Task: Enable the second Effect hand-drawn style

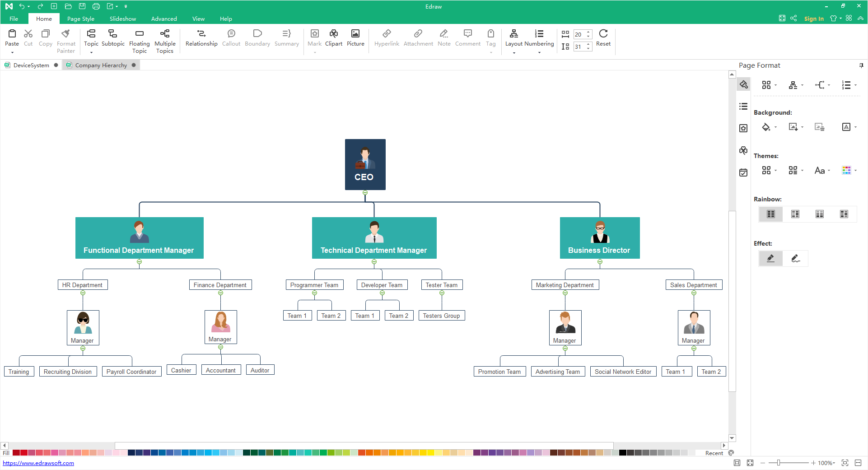Action: point(795,258)
